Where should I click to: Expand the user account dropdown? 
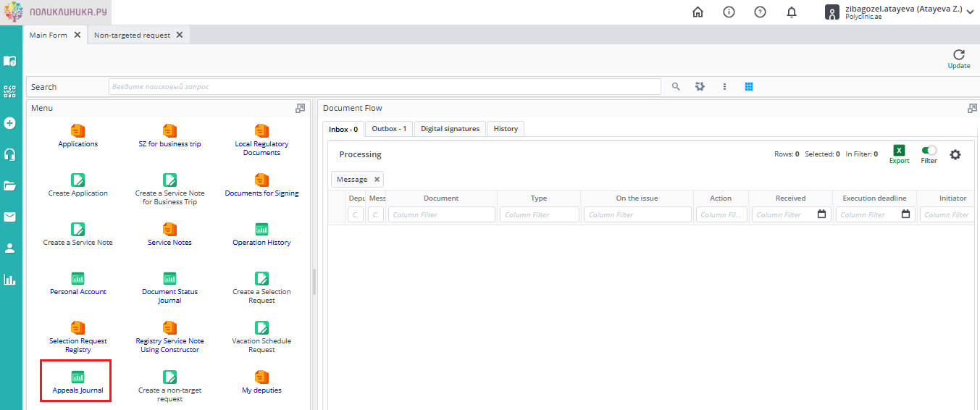970,12
